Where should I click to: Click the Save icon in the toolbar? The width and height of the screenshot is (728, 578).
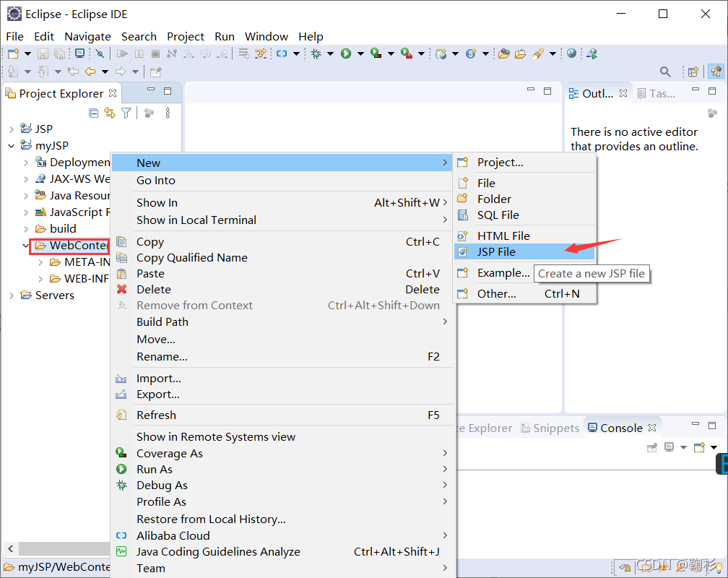[43, 53]
